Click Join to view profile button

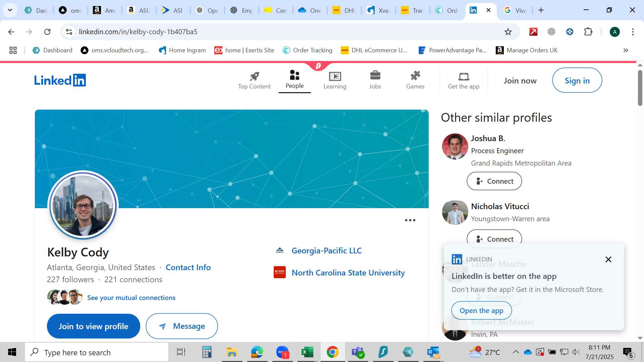pyautogui.click(x=94, y=326)
